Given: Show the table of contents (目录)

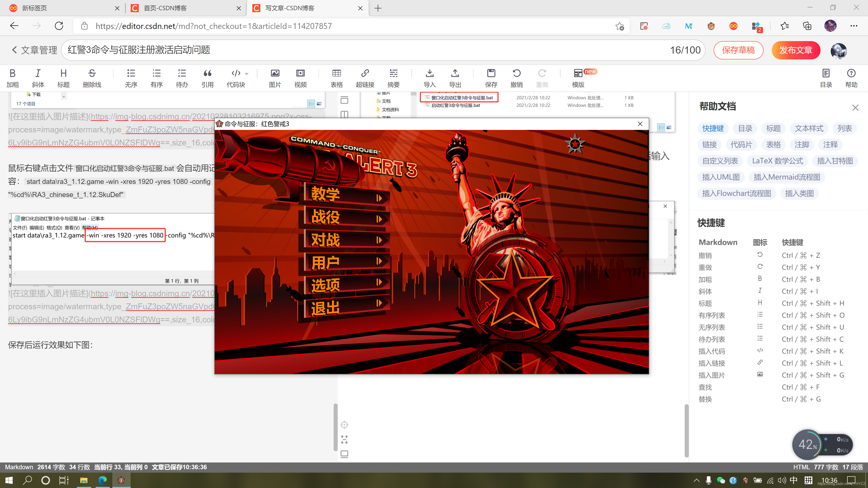Looking at the screenshot, I should coord(826,78).
